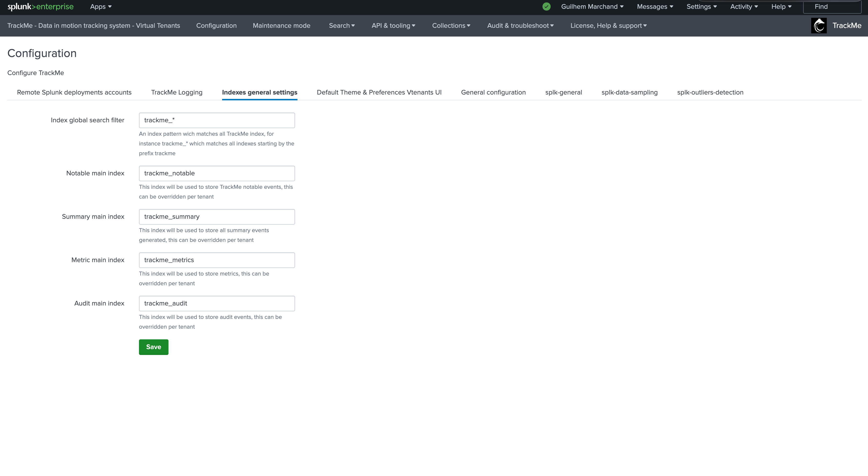Switch to TrackMe Logging tab
The height and width of the screenshot is (476, 868).
coord(177,92)
